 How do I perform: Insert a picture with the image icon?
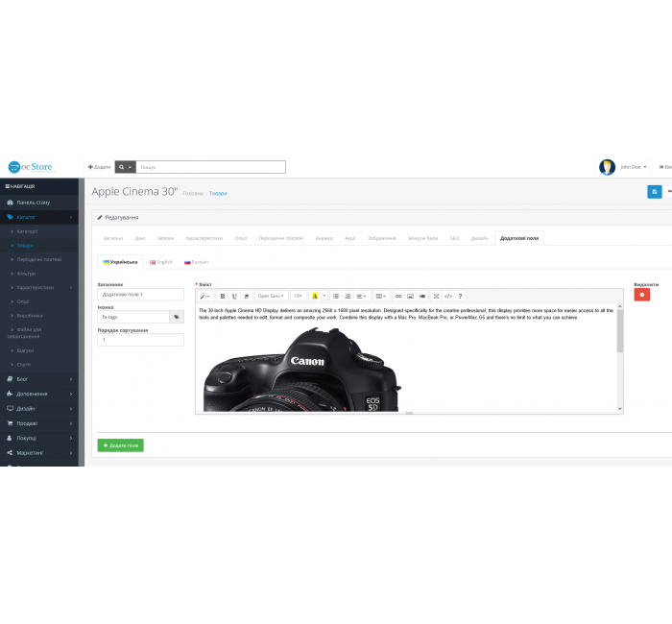pos(411,296)
